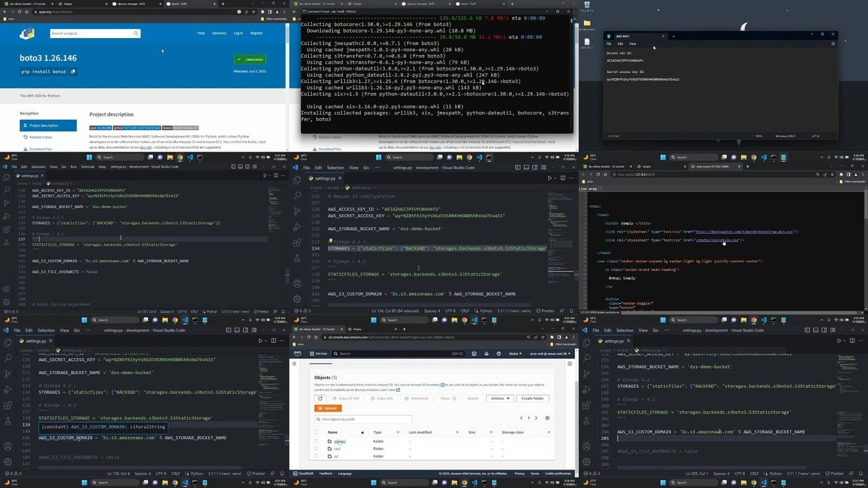The width and height of the screenshot is (868, 488).
Task: Open the S3 side navigation hamburger menu
Action: 295,364
